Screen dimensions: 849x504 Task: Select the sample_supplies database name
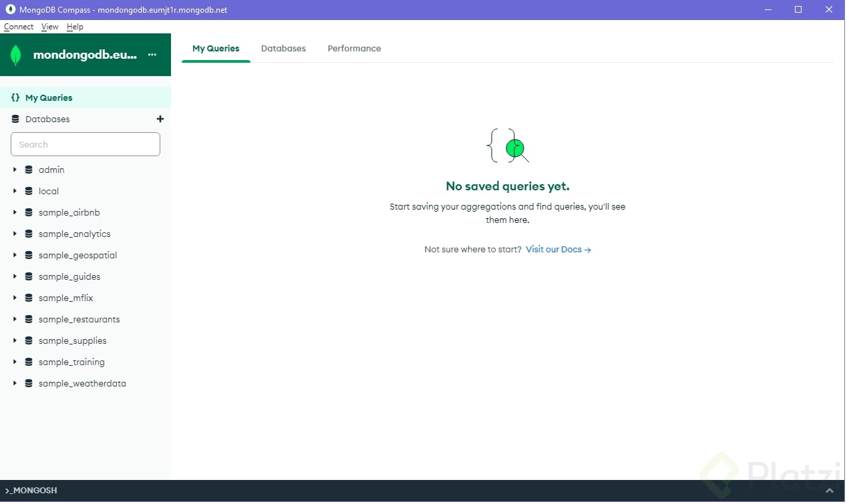[x=73, y=340]
